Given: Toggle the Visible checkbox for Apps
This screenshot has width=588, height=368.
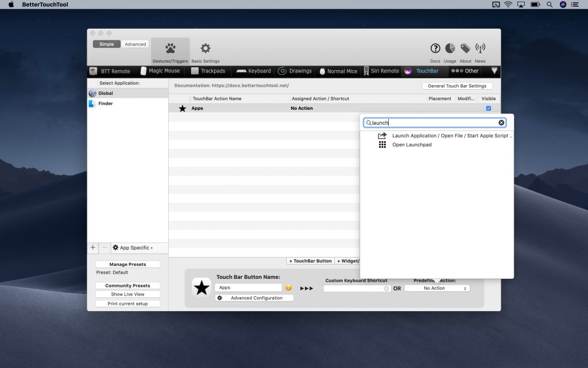Looking at the screenshot, I should (489, 108).
